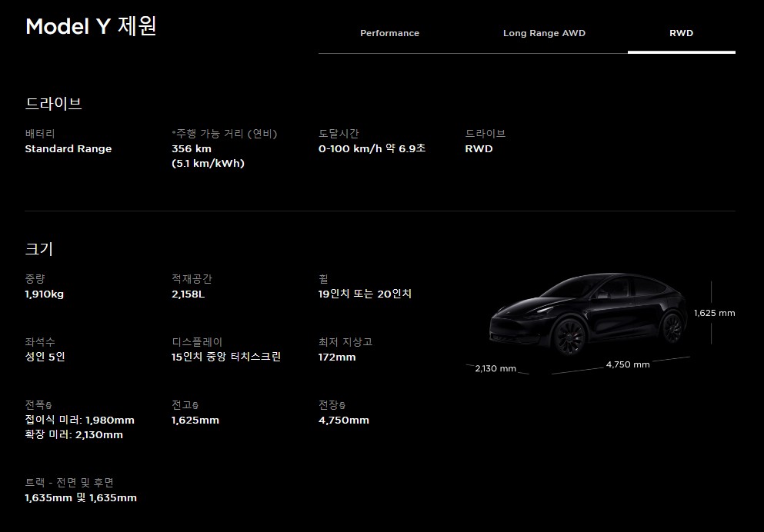Click the '15인치 중앙 터치스크린' value

coord(226,357)
